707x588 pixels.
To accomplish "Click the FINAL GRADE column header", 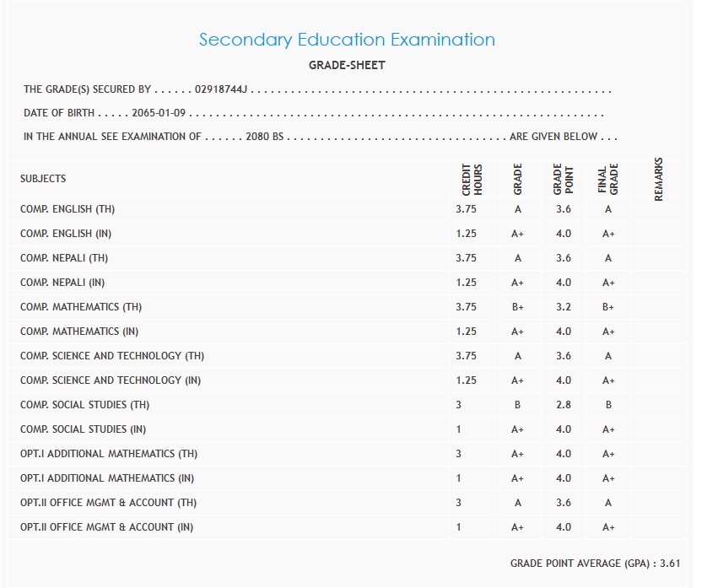I will coord(607,179).
